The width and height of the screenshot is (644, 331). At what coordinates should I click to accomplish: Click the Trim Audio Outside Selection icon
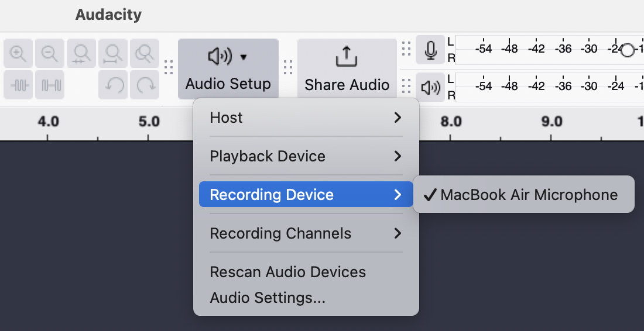click(x=18, y=85)
